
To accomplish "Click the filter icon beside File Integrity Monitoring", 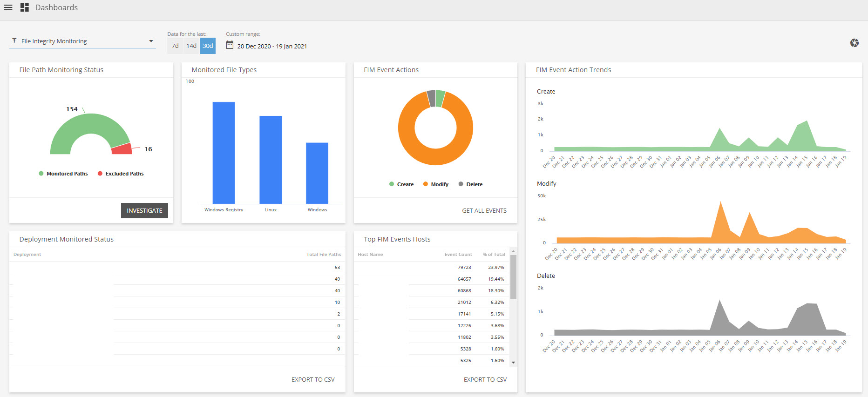I will pyautogui.click(x=14, y=41).
